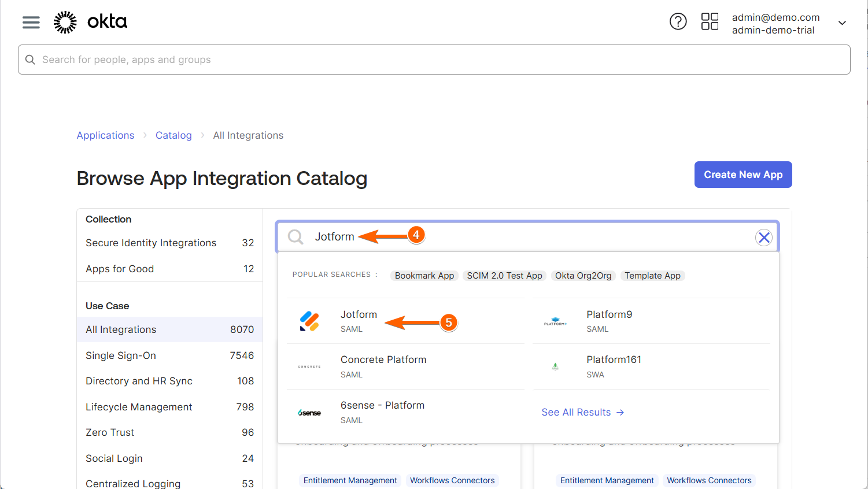Open the apps grid icon
This screenshot has height=489, width=868.
pyautogui.click(x=710, y=22)
